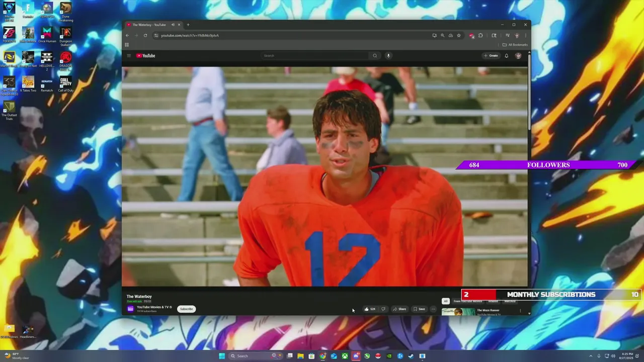Open the Call of Duty desktop shortcut
644x362 pixels.
(65, 84)
